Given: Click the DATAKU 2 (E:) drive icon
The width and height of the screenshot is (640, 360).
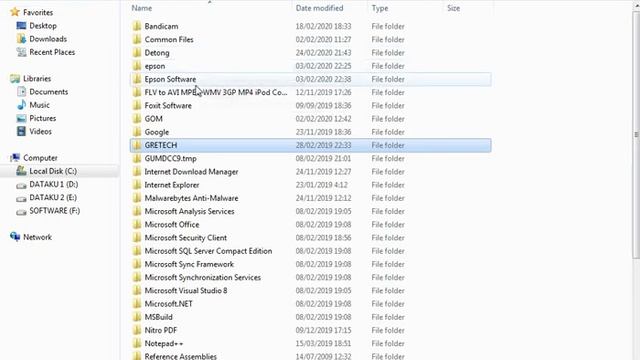Looking at the screenshot, I should tap(21, 198).
